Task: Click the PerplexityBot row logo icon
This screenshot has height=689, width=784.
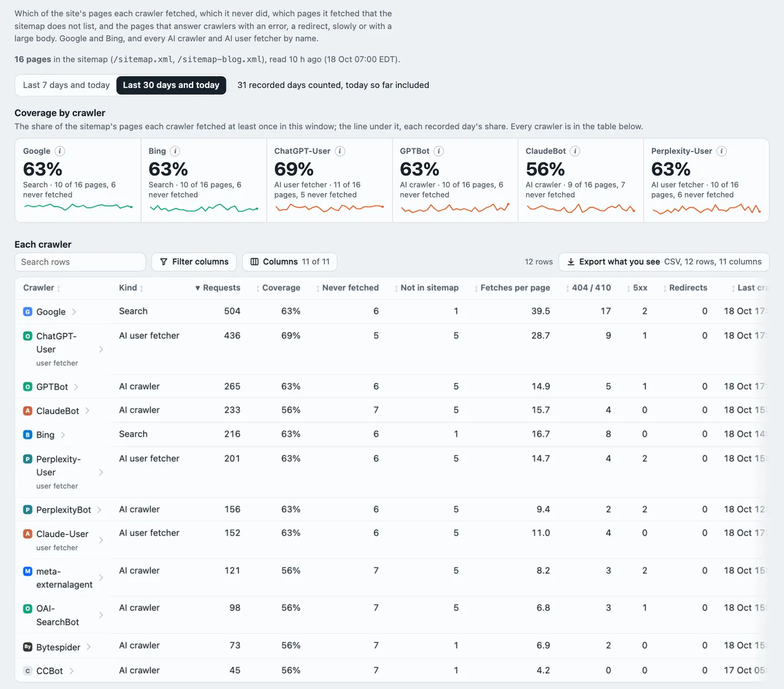Action: (x=27, y=510)
